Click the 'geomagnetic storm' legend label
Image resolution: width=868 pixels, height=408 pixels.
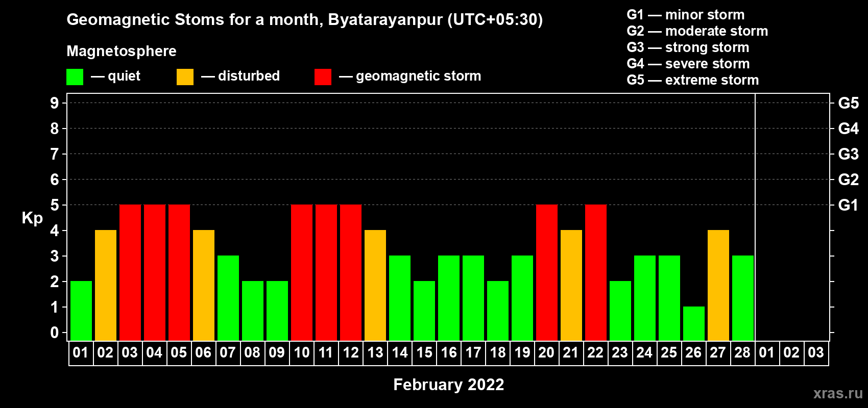419,76
